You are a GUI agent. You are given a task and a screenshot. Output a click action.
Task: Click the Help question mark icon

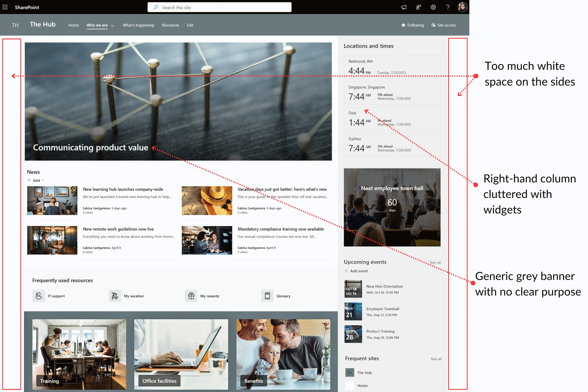coord(448,7)
